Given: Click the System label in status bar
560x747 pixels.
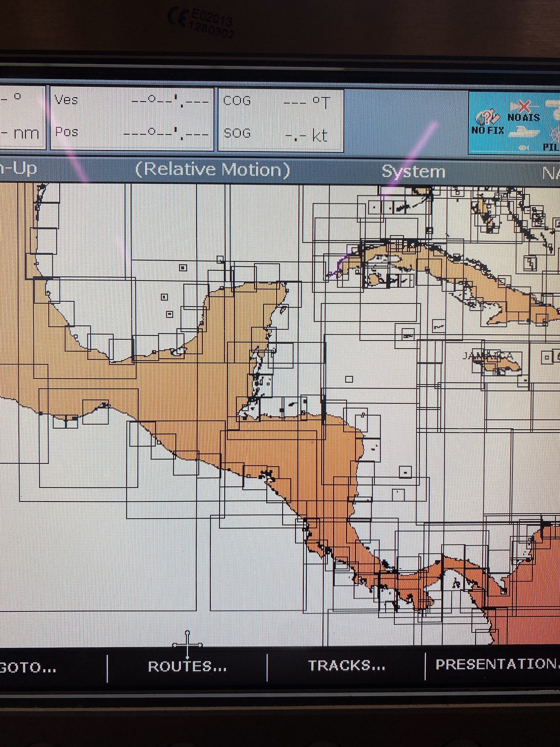Looking at the screenshot, I should pyautogui.click(x=413, y=172).
